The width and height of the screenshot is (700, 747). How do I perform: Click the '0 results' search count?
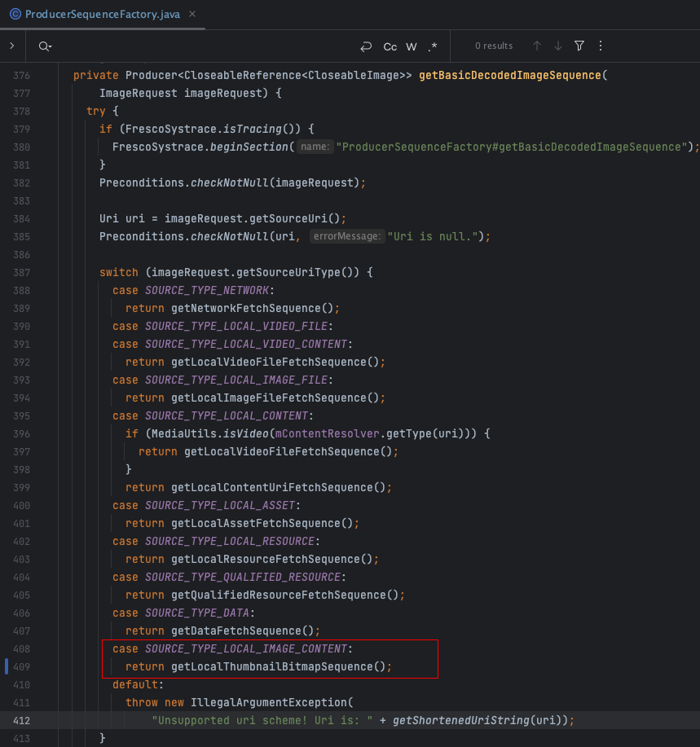click(x=494, y=46)
